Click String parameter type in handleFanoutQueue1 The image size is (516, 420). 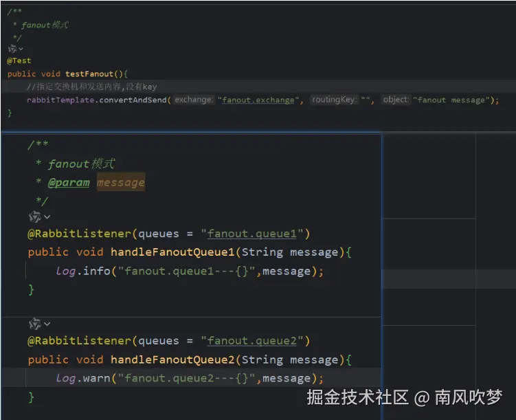(x=262, y=252)
